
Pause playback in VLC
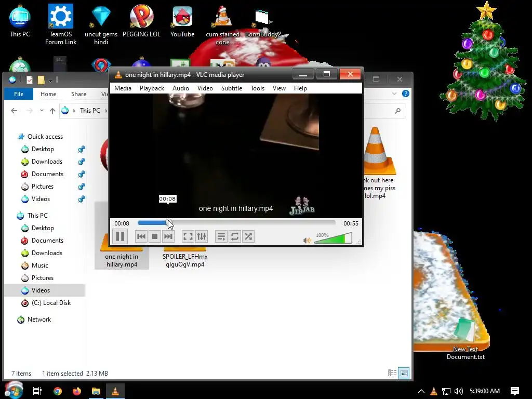tap(120, 236)
